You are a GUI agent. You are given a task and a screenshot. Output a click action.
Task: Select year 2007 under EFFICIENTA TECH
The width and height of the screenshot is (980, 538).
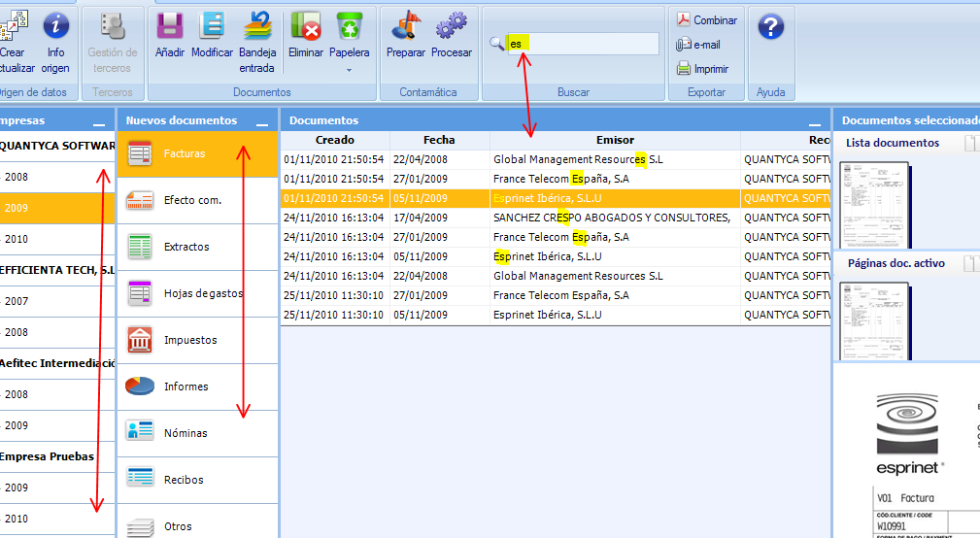57,302
